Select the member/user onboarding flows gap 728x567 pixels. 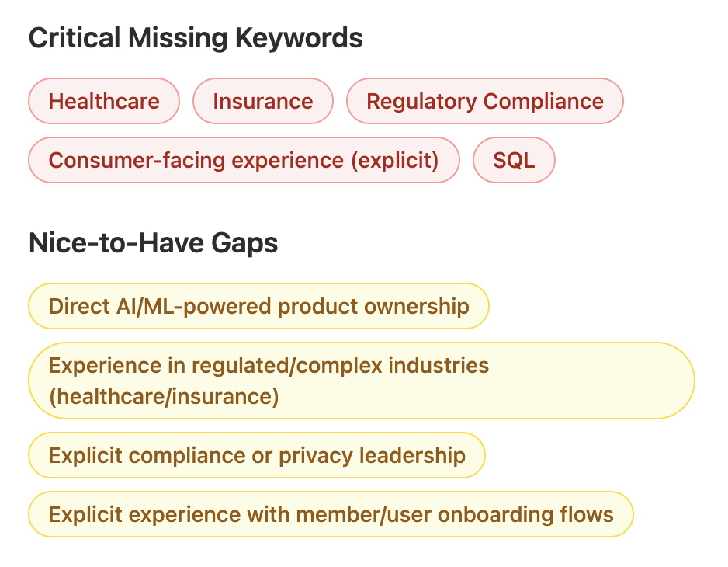point(331,514)
